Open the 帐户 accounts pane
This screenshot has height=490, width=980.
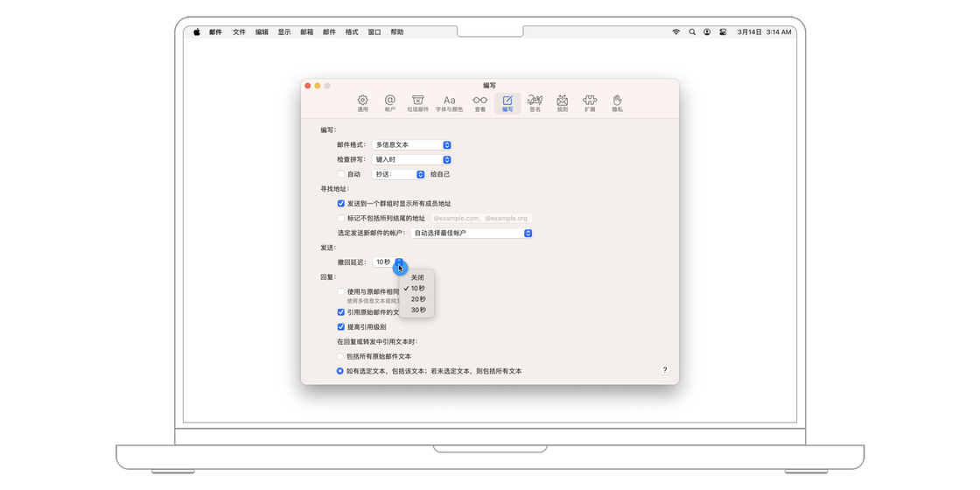(390, 103)
